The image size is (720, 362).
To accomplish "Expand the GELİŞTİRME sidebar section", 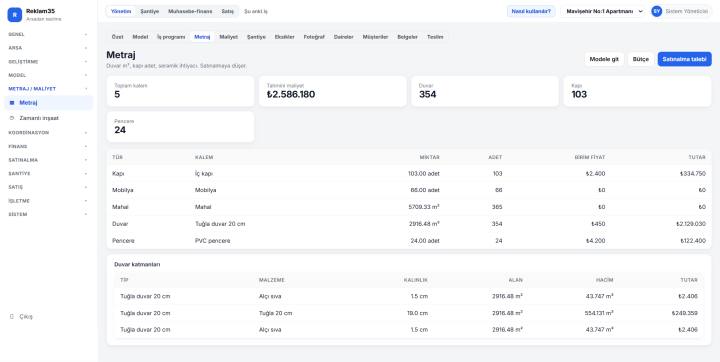I will pos(48,62).
